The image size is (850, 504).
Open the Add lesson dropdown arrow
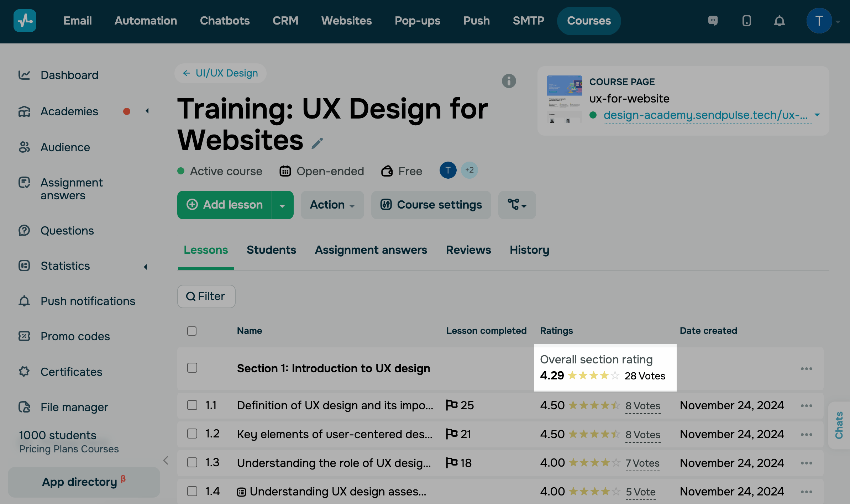click(x=282, y=205)
